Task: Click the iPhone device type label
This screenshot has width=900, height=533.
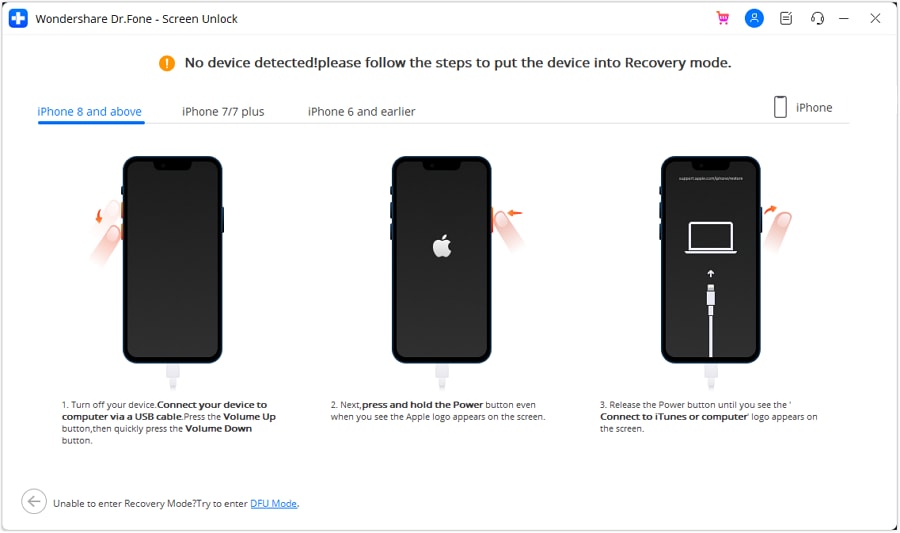Action: point(813,107)
